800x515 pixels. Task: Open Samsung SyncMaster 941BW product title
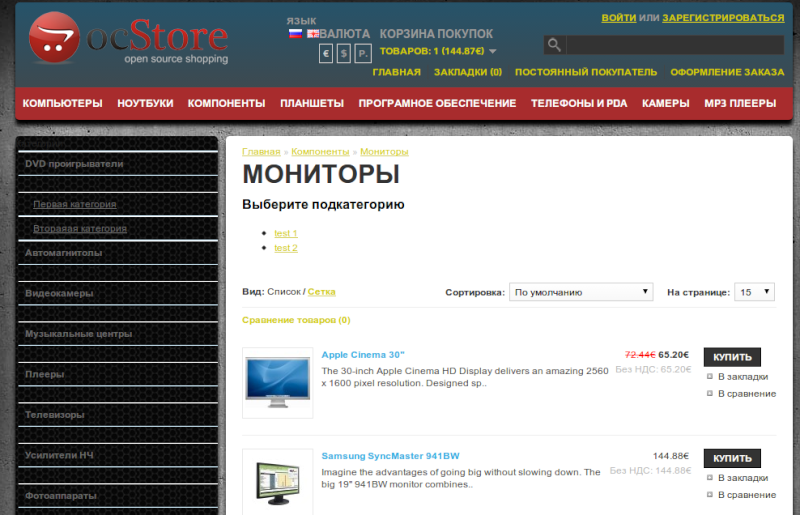tap(390, 456)
